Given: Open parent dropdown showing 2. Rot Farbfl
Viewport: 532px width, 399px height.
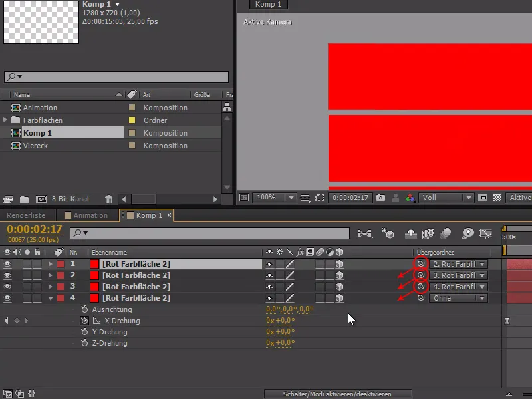Looking at the screenshot, I should tap(458, 264).
